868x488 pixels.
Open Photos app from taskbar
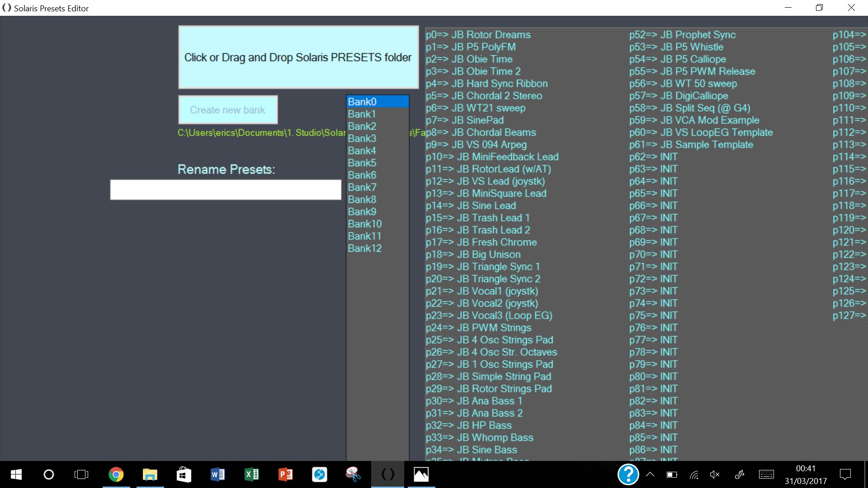(x=421, y=474)
